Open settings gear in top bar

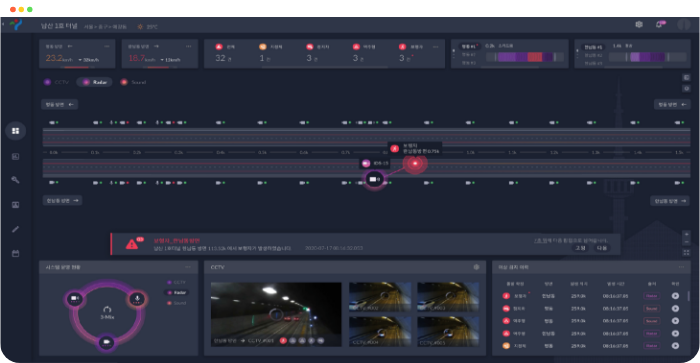(x=639, y=25)
